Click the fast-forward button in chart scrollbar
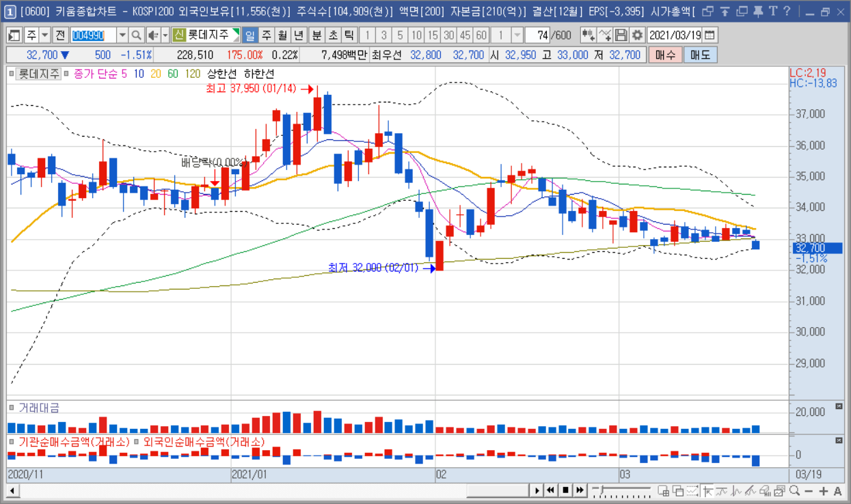The height and width of the screenshot is (504, 851). coord(580,490)
